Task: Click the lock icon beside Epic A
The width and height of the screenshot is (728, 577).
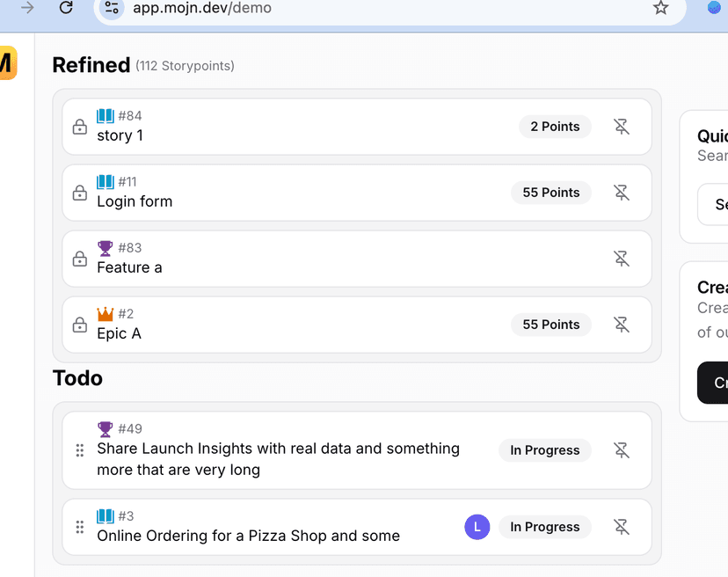Action: pos(80,325)
